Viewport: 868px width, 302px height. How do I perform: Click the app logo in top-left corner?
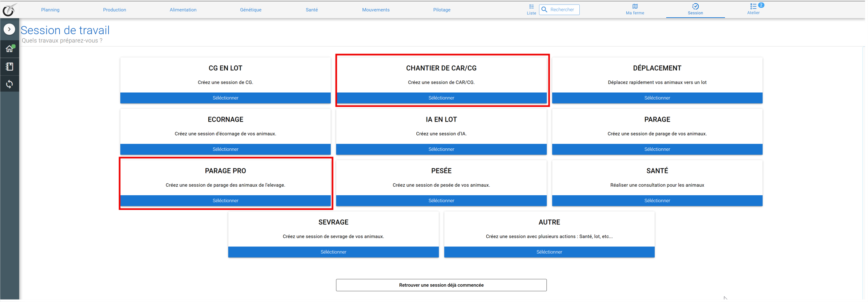point(9,9)
